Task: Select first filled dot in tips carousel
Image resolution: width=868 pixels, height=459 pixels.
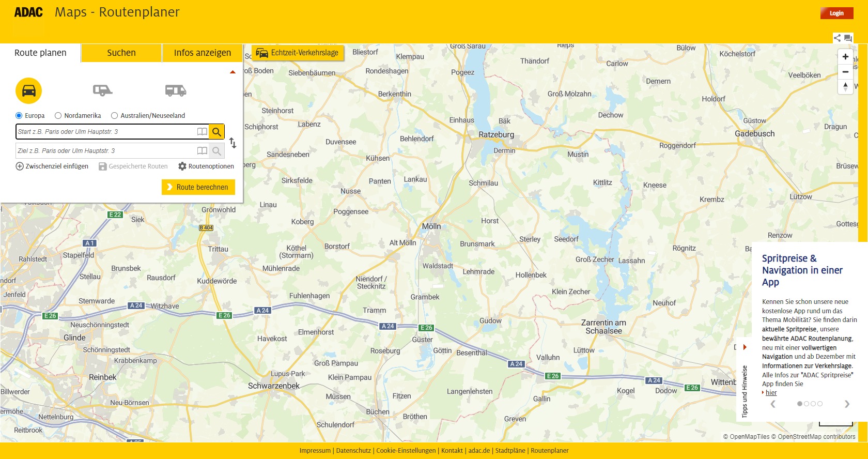Action: point(800,404)
